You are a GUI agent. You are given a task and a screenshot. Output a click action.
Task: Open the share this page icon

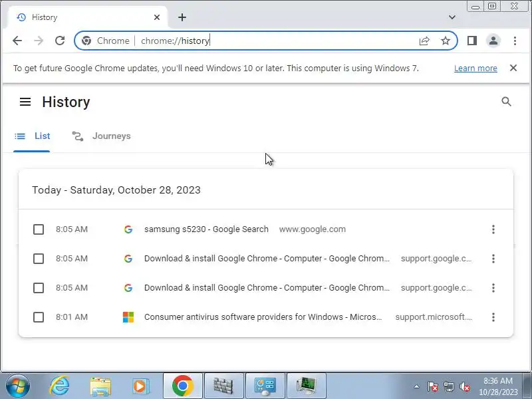(424, 41)
